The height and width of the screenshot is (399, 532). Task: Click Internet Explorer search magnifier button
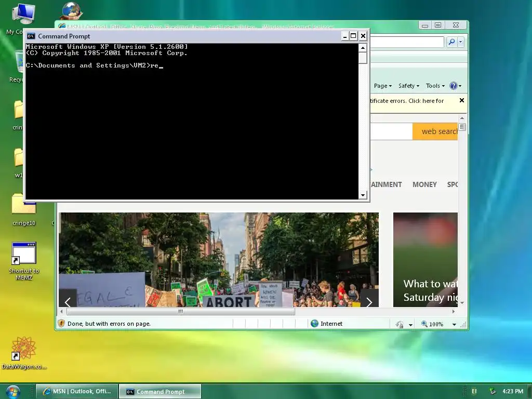point(451,42)
